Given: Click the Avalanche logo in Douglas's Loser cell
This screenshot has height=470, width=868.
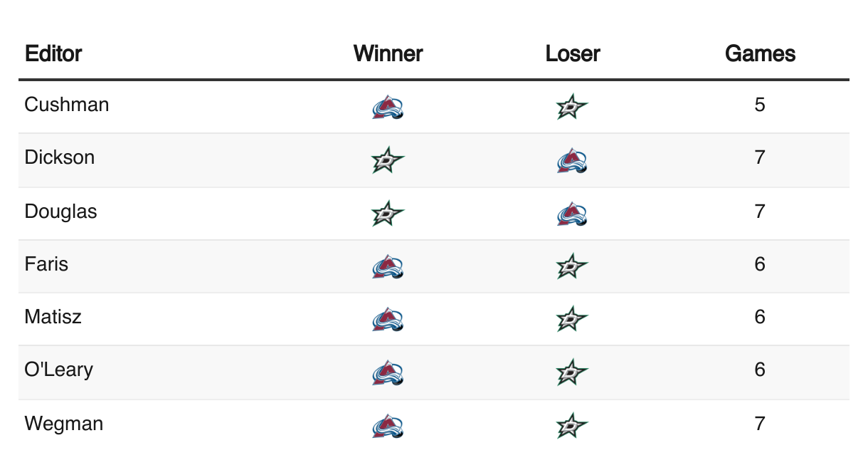Looking at the screenshot, I should (x=572, y=214).
